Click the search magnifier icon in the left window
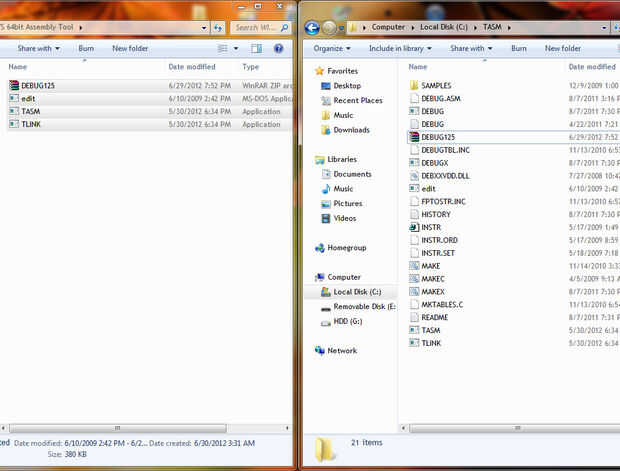Viewport: 620px width, 471px height. 284,28
